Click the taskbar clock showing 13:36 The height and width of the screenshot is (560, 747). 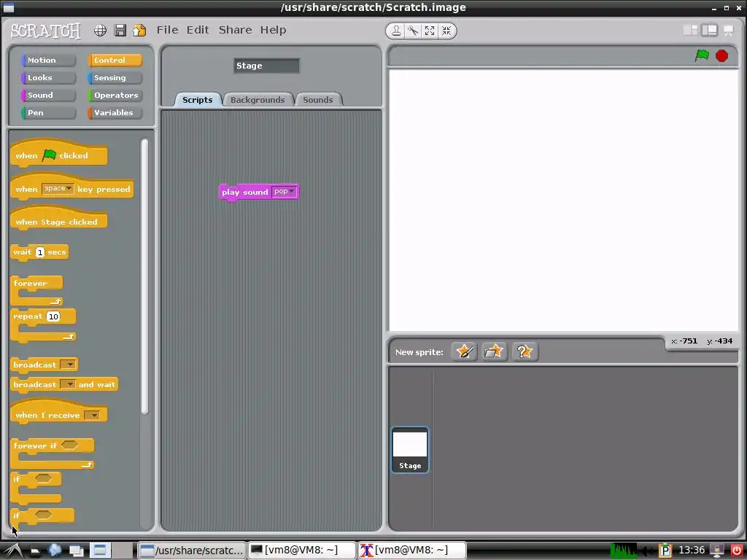click(x=692, y=550)
